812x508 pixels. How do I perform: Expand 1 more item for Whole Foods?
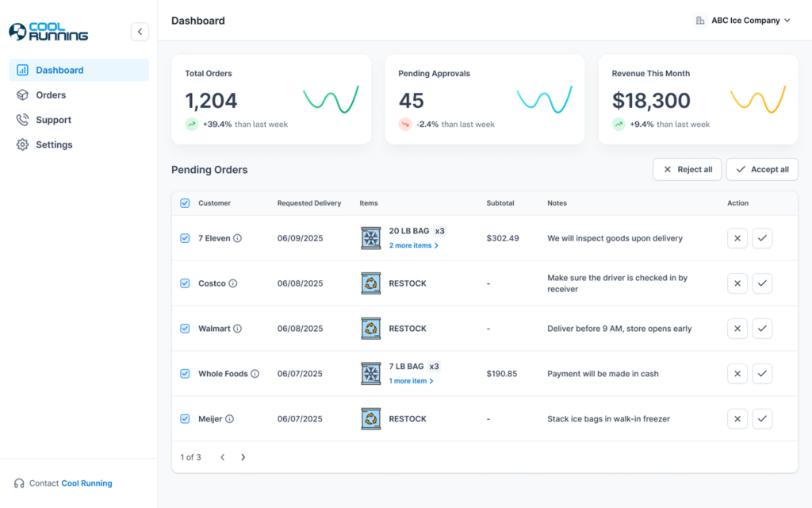coord(411,382)
